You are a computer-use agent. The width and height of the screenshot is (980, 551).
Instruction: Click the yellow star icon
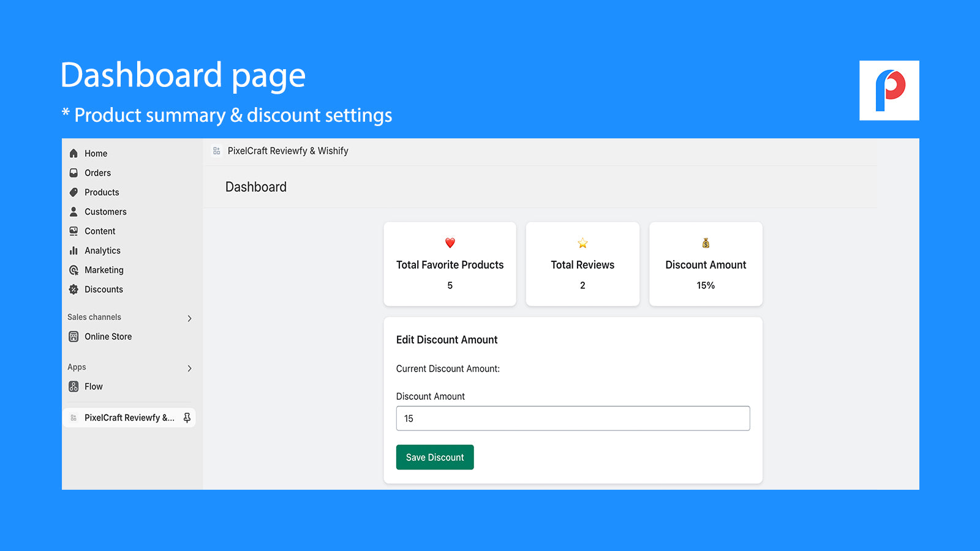click(582, 243)
